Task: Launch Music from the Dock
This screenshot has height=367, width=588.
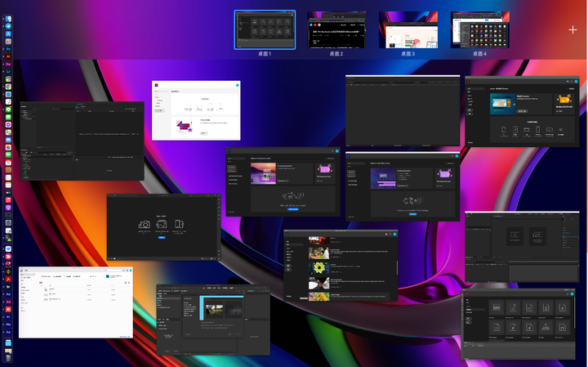Action: tap(8, 200)
